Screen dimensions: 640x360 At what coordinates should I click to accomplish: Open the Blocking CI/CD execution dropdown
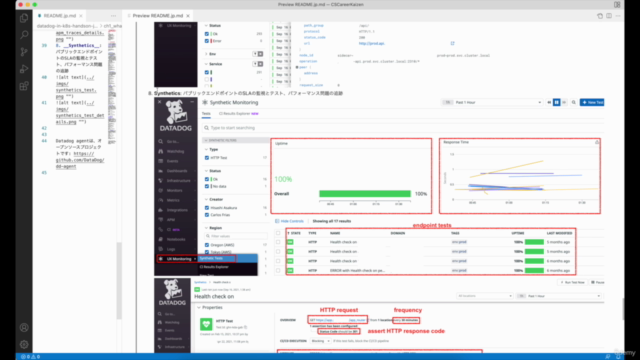tap(320, 341)
